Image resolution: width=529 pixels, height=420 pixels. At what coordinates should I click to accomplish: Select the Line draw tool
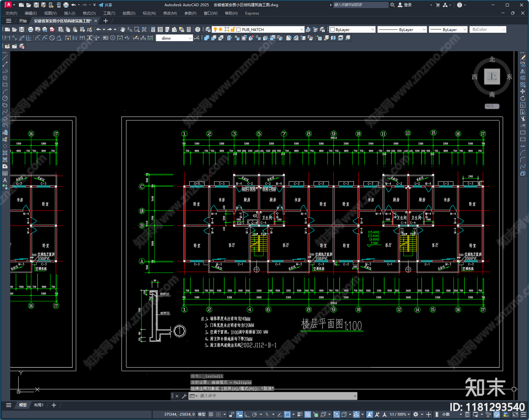[x=5, y=58]
